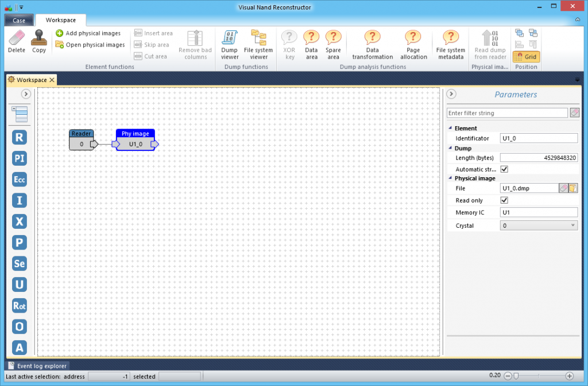
Task: Close the Workspace document tab
Action: coord(52,80)
